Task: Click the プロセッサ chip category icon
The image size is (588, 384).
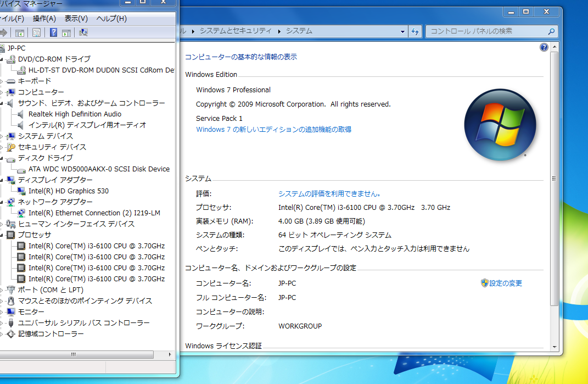Action: (11, 235)
